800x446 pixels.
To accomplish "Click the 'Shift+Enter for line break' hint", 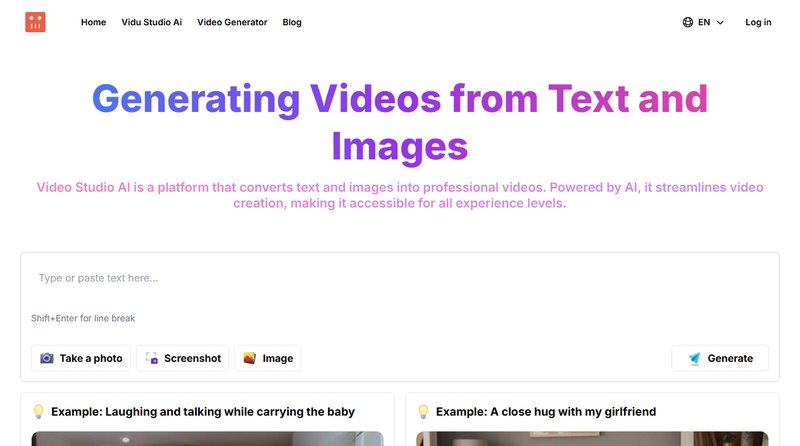I will pos(83,318).
